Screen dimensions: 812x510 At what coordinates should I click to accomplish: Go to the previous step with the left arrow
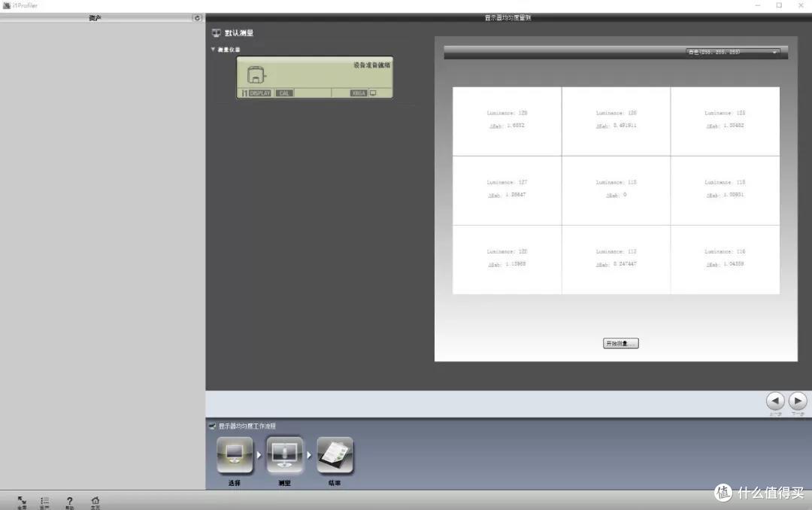[775, 401]
